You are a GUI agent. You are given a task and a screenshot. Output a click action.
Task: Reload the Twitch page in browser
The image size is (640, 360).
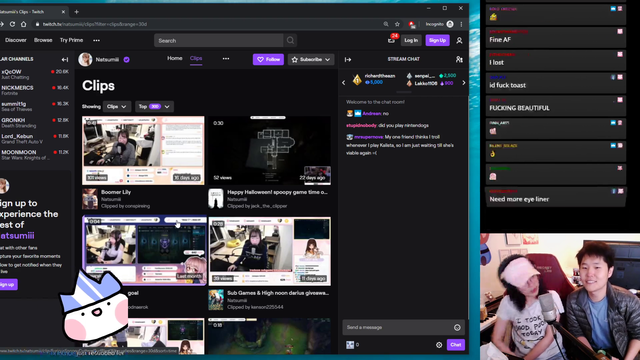[12, 24]
